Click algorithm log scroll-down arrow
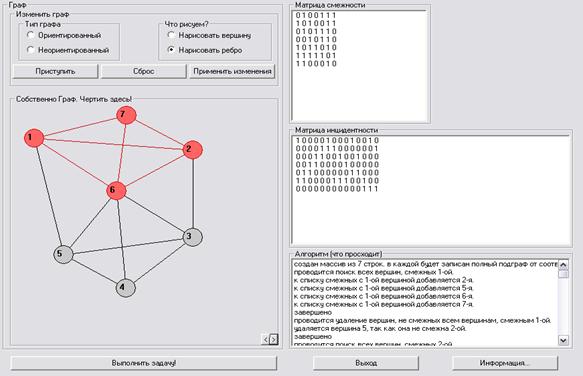Image resolution: width=583 pixels, height=376 pixels. pyautogui.click(x=563, y=340)
